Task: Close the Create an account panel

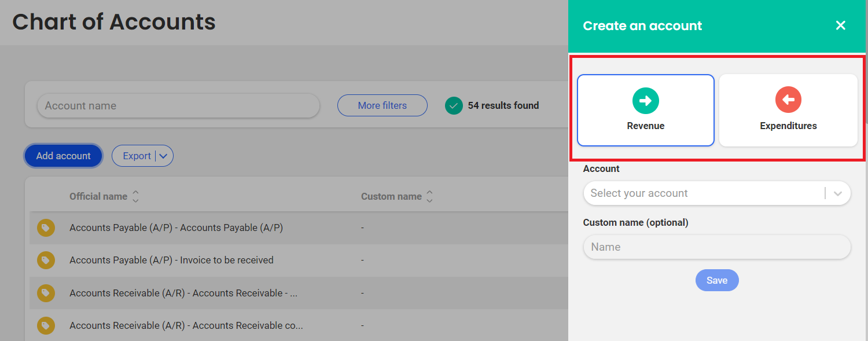Action: coord(840,25)
